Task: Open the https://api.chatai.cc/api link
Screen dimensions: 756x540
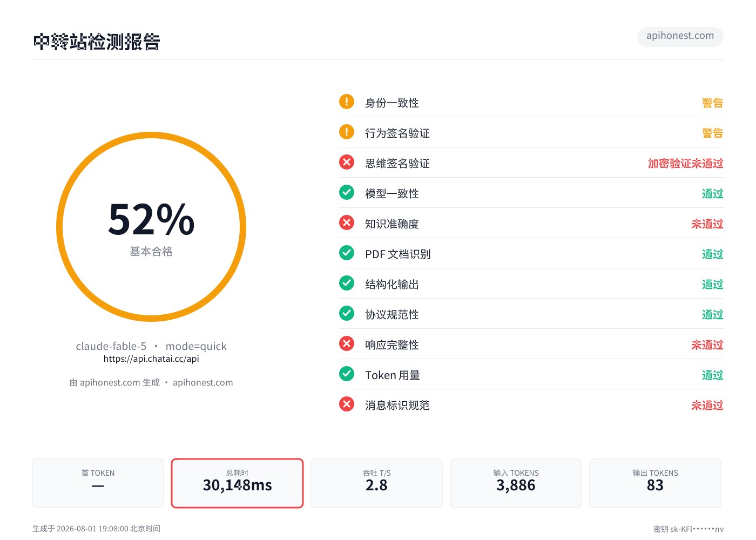Action: [x=151, y=359]
